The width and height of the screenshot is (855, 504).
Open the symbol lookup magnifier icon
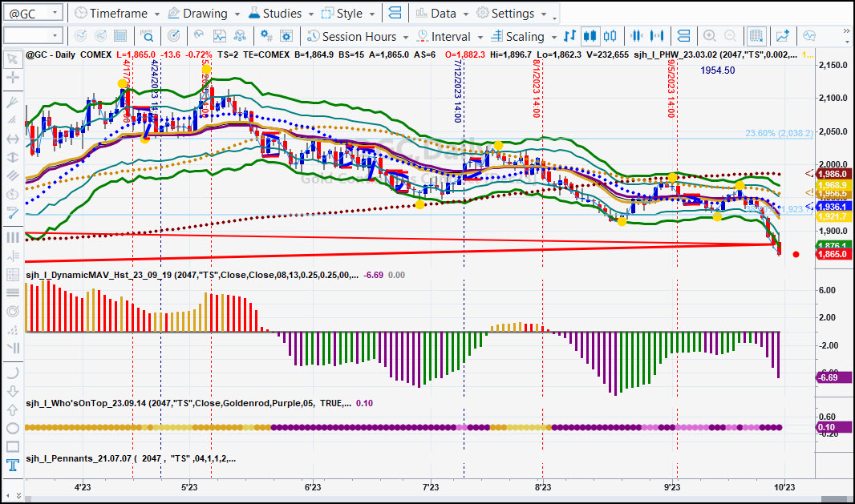point(148,37)
